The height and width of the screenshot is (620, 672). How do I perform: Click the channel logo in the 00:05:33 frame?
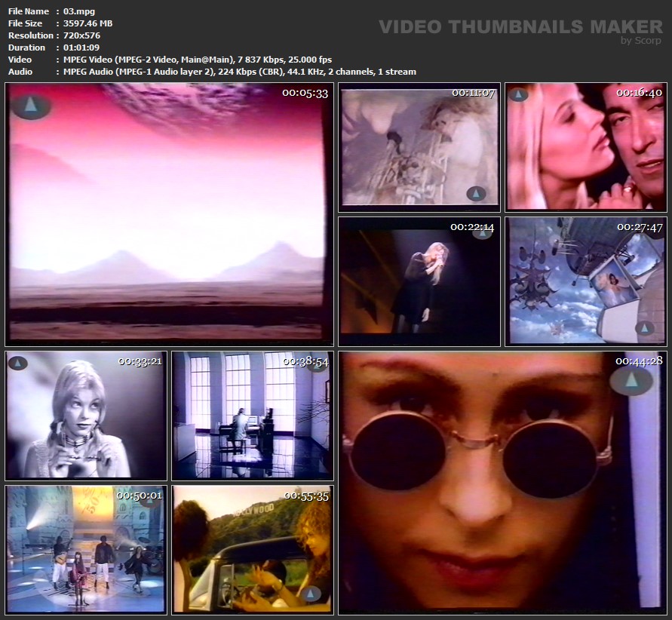31,105
